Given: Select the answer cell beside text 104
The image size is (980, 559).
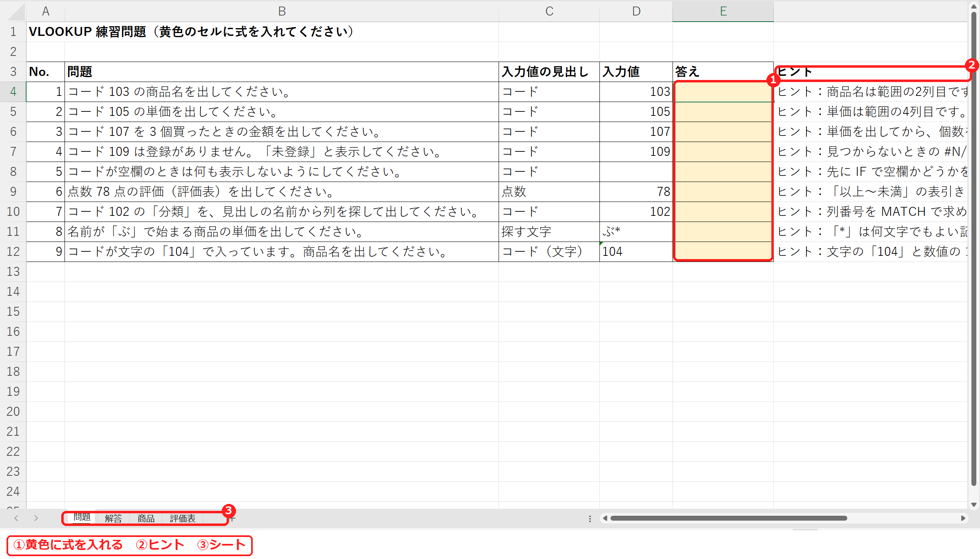Looking at the screenshot, I should [x=723, y=252].
